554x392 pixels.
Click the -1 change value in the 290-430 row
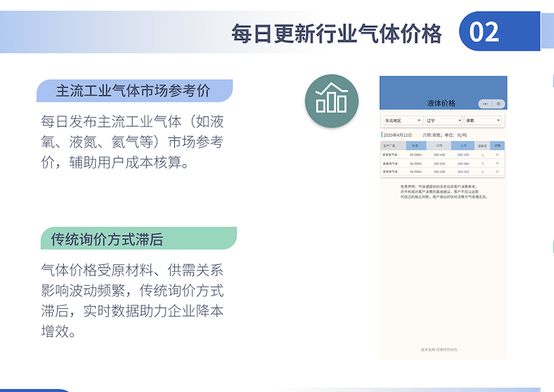pyautogui.click(x=483, y=155)
